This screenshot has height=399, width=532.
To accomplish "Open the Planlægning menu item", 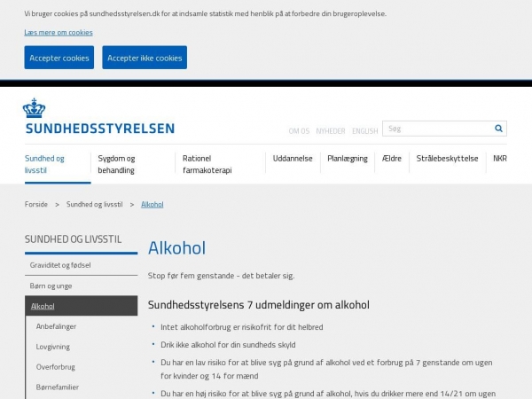I will (x=348, y=159).
